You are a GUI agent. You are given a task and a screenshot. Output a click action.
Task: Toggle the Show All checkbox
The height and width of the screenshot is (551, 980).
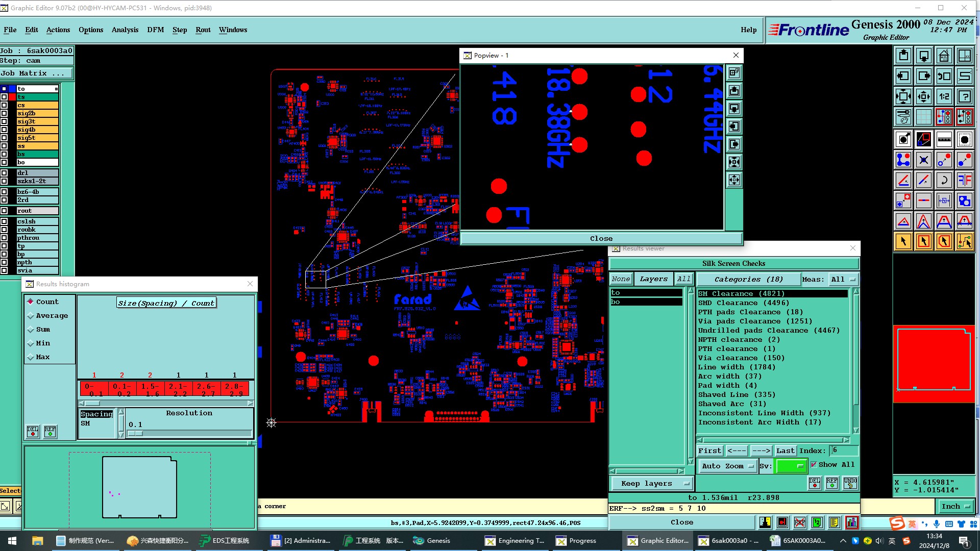[814, 464]
